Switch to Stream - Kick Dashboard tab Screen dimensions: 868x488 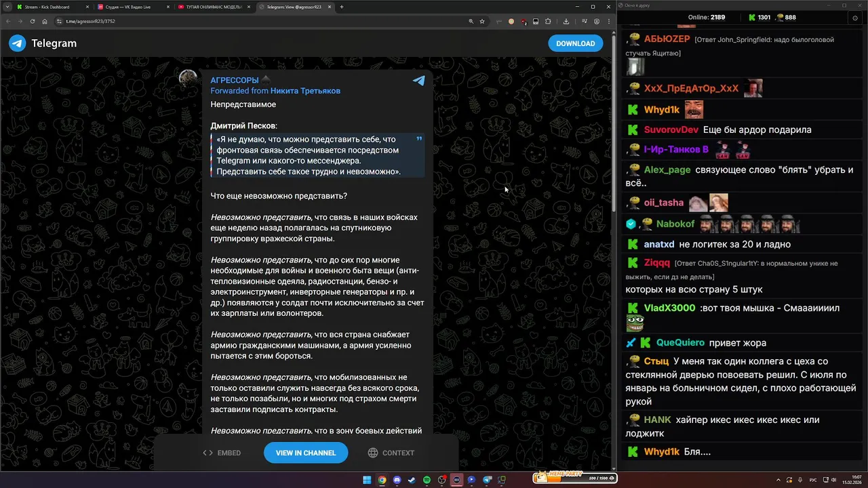click(53, 7)
